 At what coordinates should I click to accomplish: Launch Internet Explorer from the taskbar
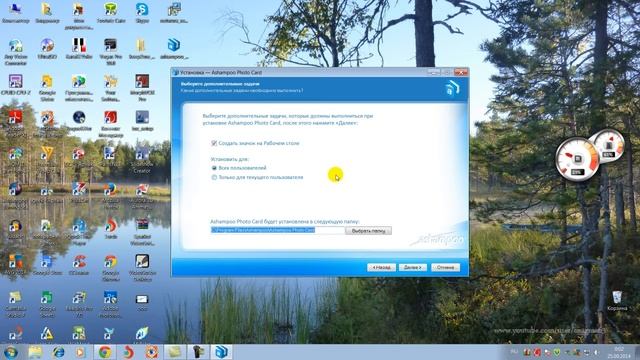click(58, 352)
